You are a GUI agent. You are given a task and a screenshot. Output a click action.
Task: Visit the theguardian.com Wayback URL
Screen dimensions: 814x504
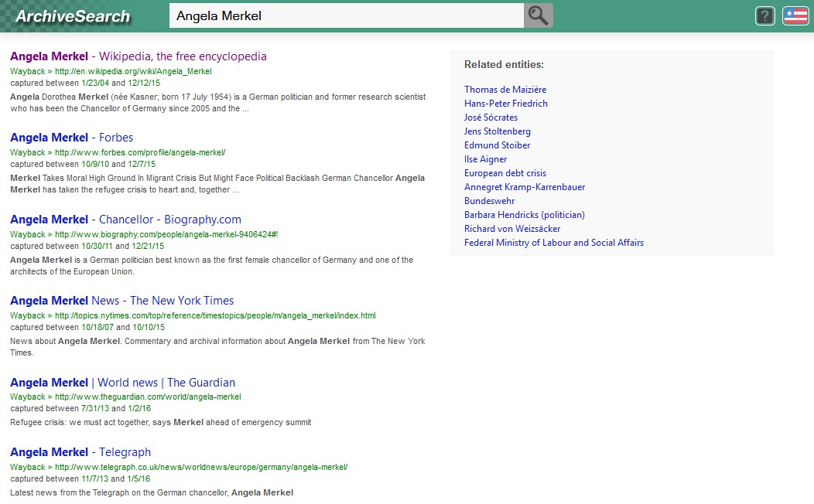point(148,397)
